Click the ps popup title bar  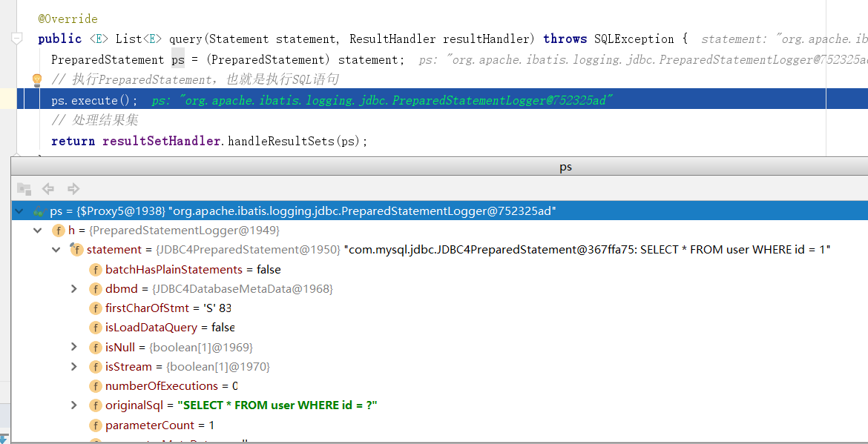point(439,167)
